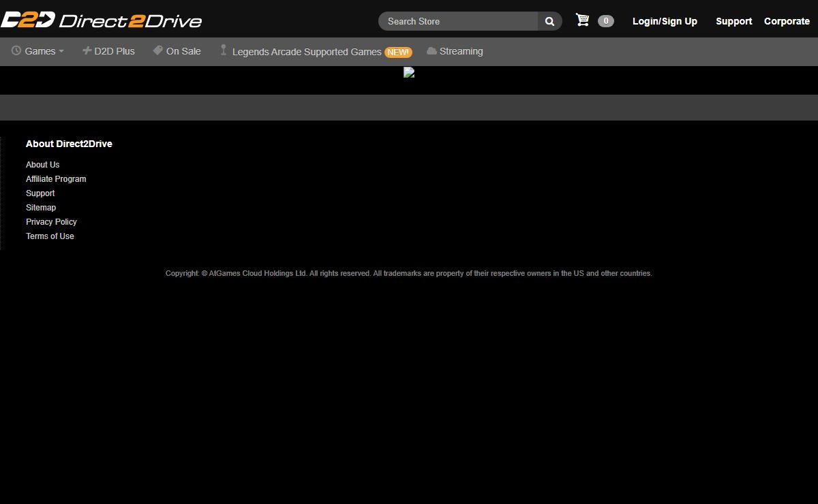Click the Streaming cloud icon
Screen dimensions: 818x504
tap(431, 51)
